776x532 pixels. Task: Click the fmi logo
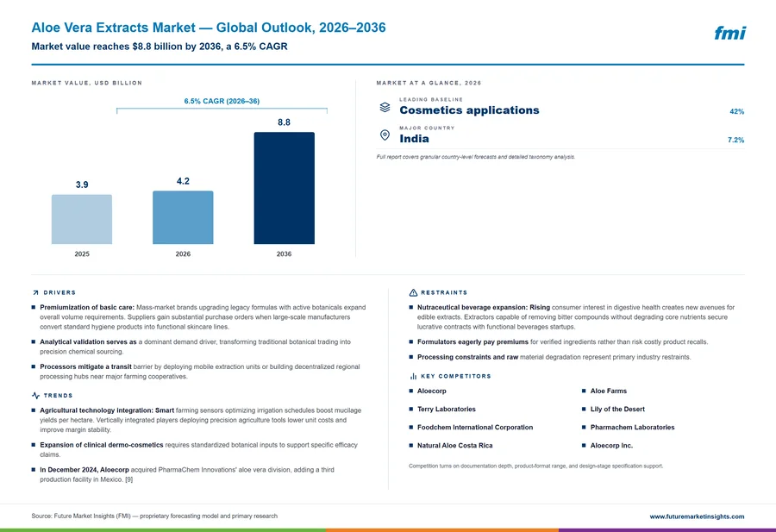click(730, 33)
